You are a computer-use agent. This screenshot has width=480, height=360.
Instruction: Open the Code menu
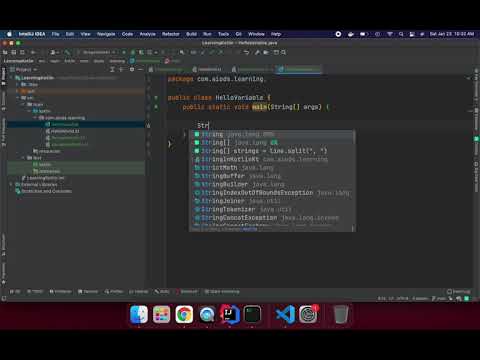click(127, 34)
